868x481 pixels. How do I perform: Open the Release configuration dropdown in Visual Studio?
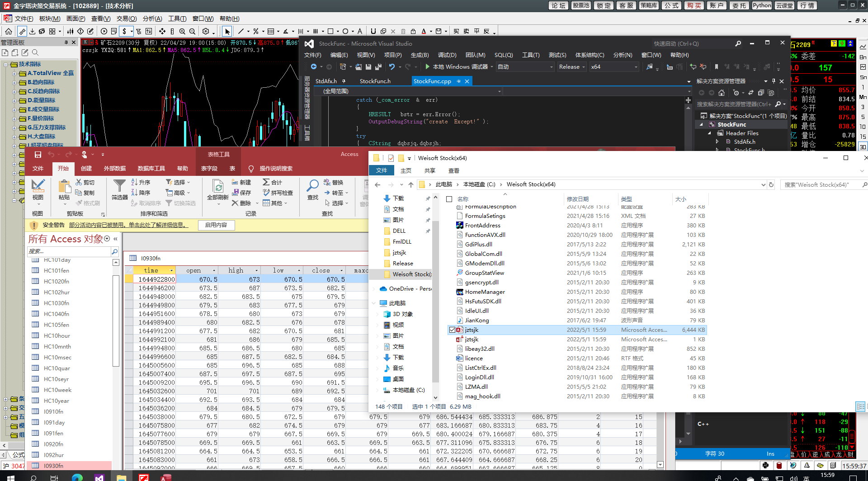click(572, 67)
